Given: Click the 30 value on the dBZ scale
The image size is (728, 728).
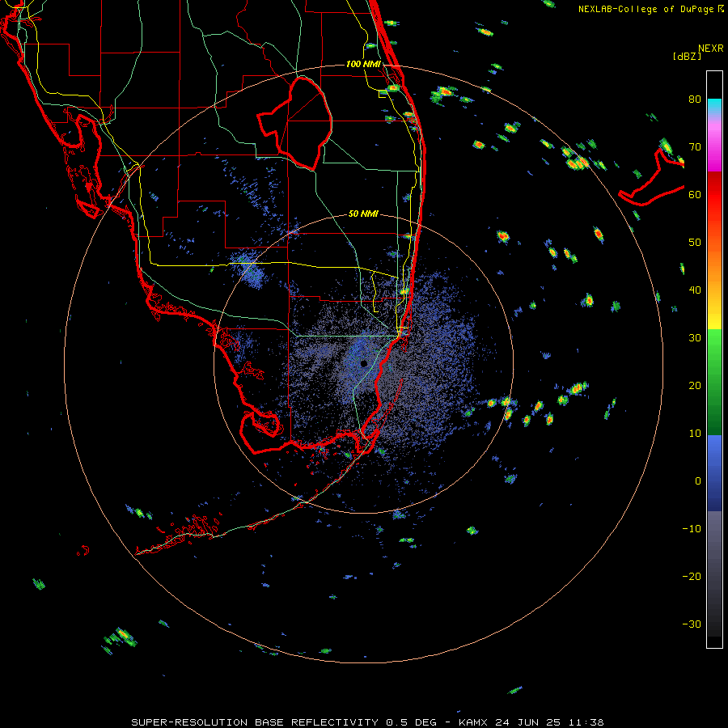Looking at the screenshot, I should [x=695, y=338].
